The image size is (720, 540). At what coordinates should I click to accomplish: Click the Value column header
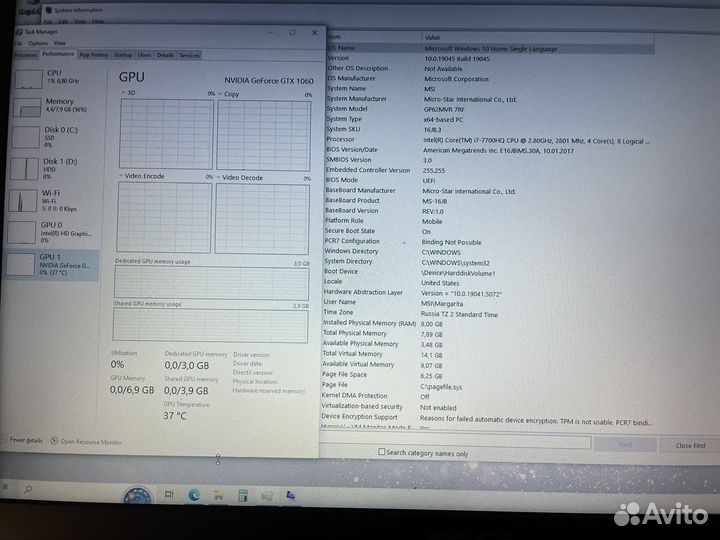click(538, 38)
